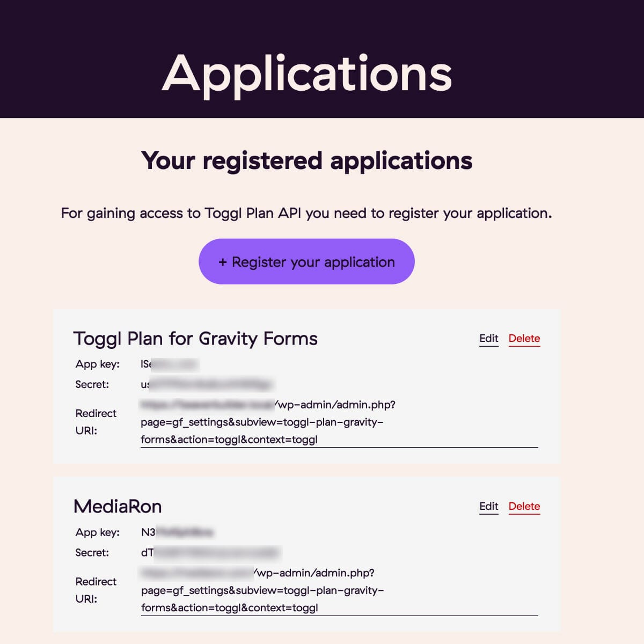The width and height of the screenshot is (644, 644).
Task: Edit the Toggl Plan for Gravity Forms application
Action: (488, 338)
